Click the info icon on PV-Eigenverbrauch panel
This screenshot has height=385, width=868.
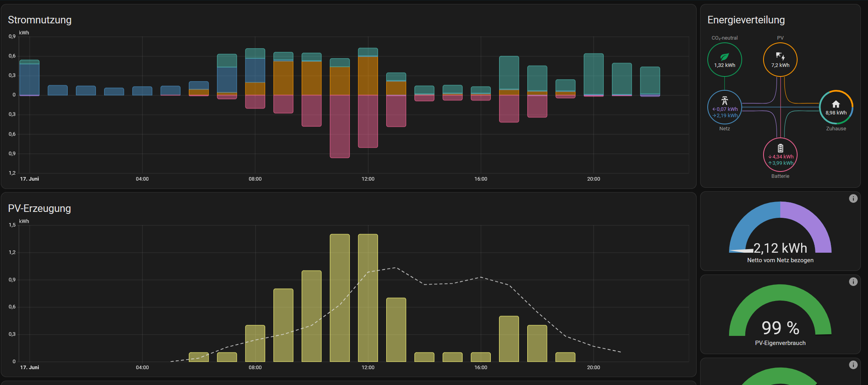tap(853, 282)
